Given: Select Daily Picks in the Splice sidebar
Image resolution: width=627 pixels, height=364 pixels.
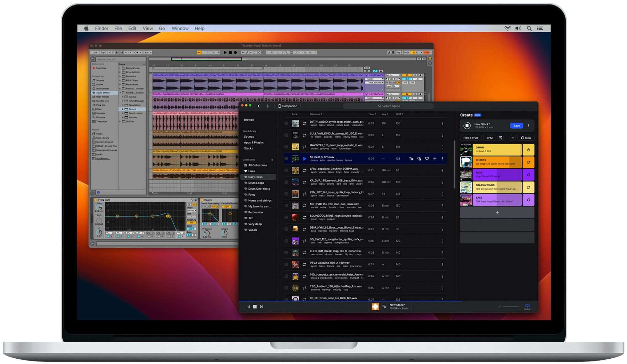Looking at the screenshot, I should click(x=256, y=177).
